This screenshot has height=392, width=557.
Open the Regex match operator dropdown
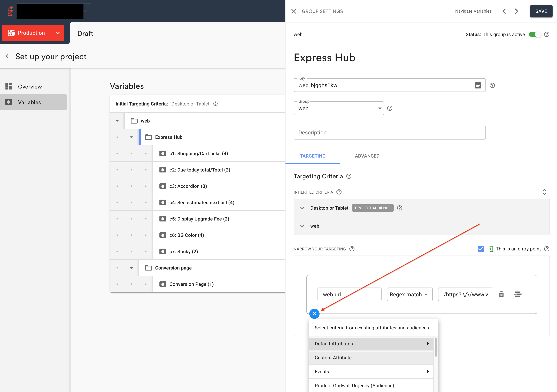[x=409, y=294]
